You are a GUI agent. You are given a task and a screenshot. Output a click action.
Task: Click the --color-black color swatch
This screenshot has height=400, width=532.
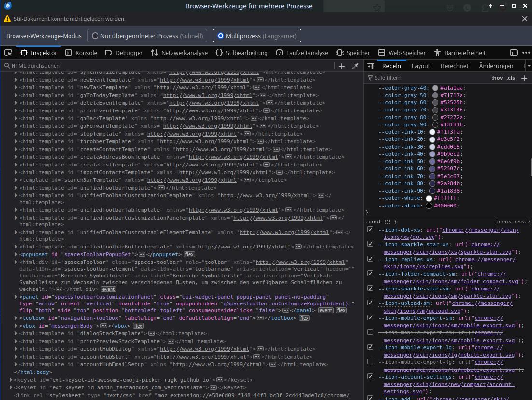(429, 206)
